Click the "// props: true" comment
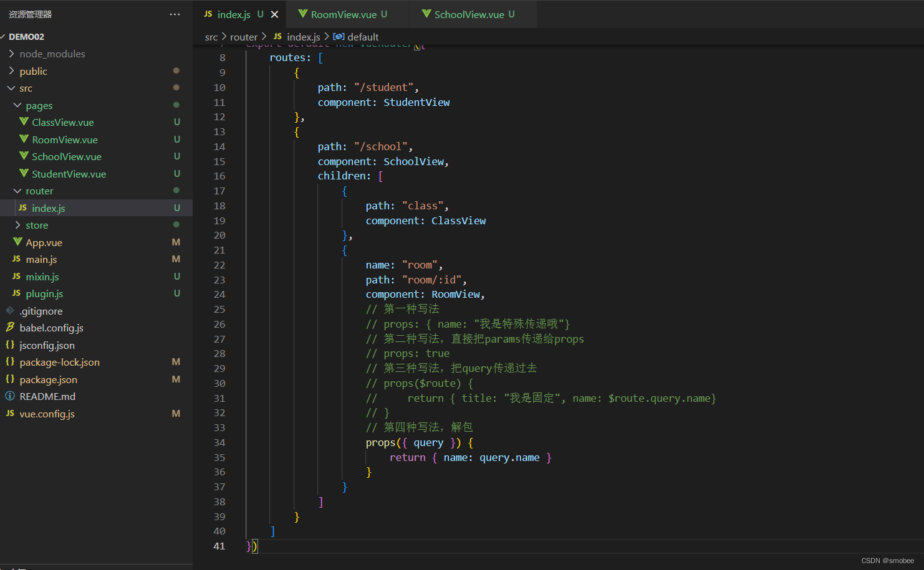Image resolution: width=924 pixels, height=570 pixels. 408,353
